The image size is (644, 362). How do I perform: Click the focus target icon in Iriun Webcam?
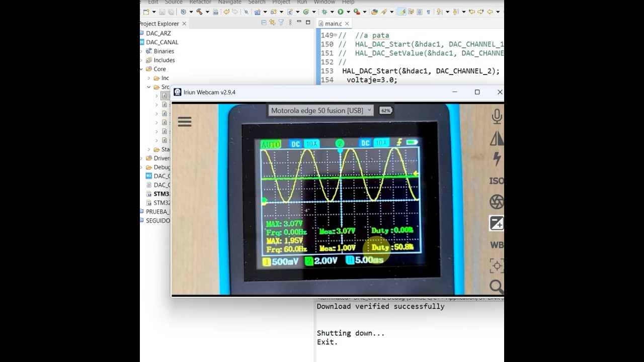pos(497,265)
